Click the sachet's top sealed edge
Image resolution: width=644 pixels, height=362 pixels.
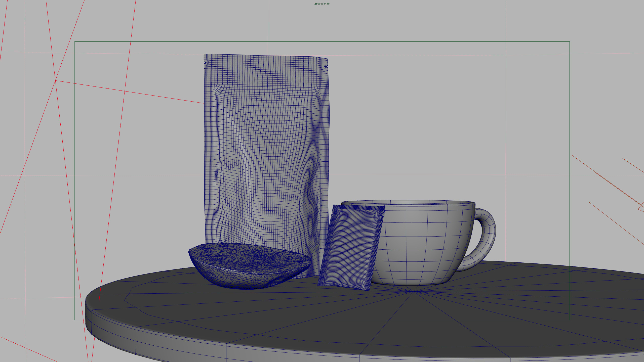[358, 208]
